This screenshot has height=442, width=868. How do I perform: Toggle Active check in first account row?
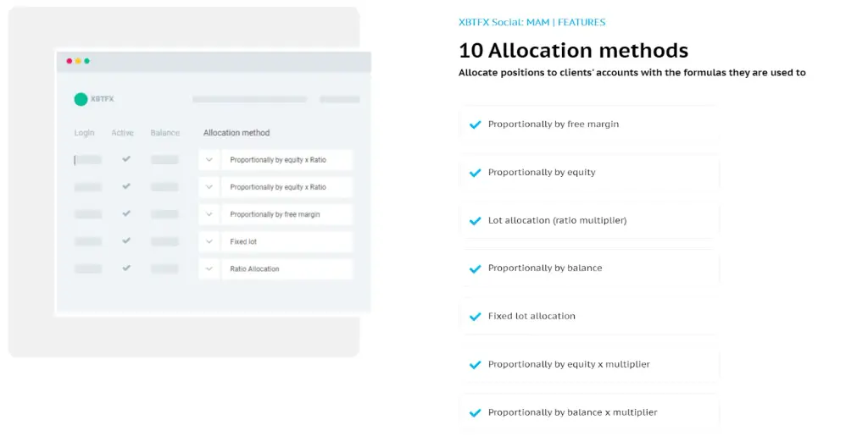coord(126,159)
